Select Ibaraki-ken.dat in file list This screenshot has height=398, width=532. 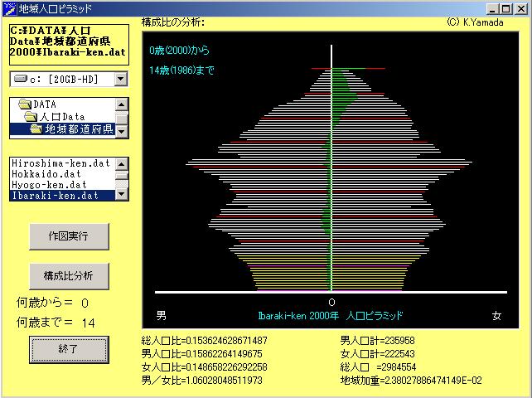[x=63, y=196]
